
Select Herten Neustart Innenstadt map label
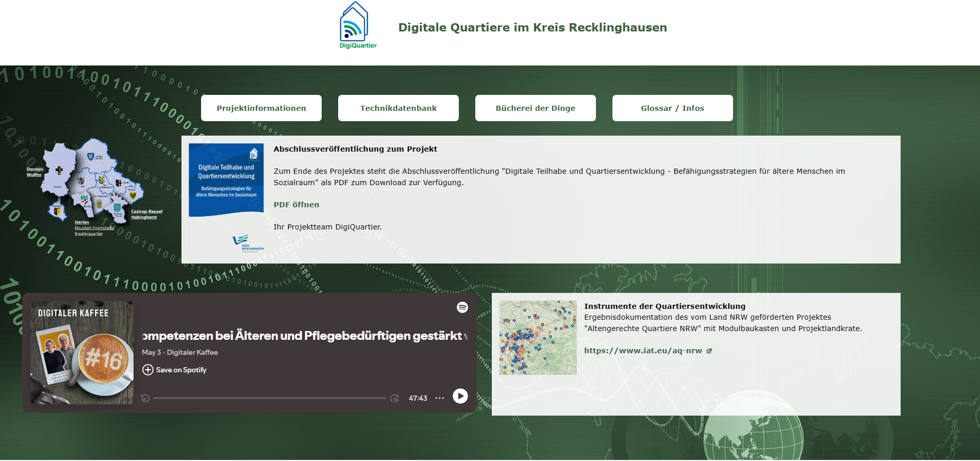[94, 228]
